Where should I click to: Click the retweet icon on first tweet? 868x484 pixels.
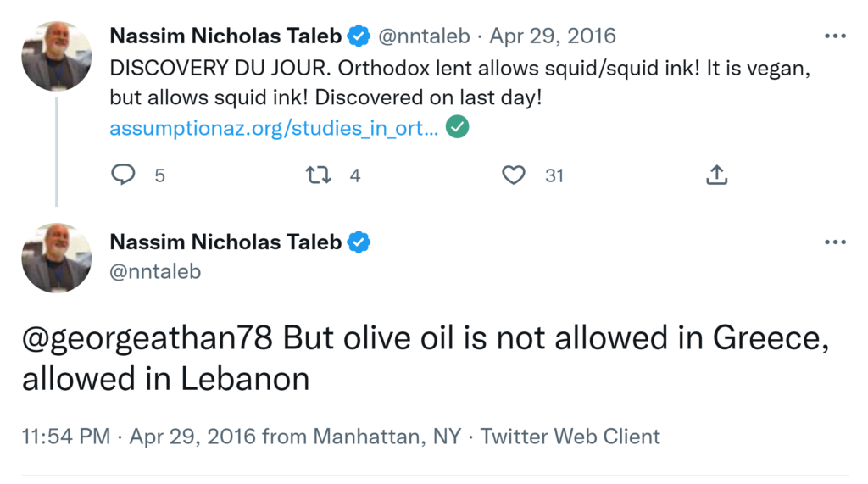(318, 175)
